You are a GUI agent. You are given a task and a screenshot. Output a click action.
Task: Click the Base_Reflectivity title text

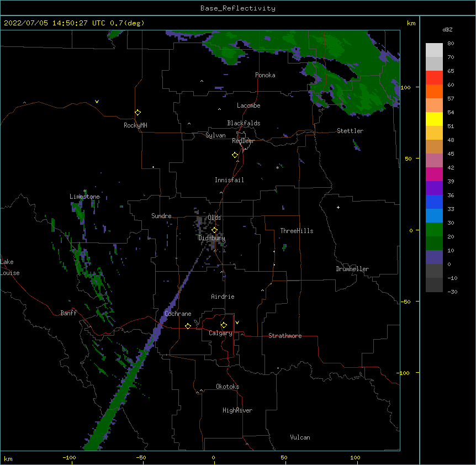(238, 8)
